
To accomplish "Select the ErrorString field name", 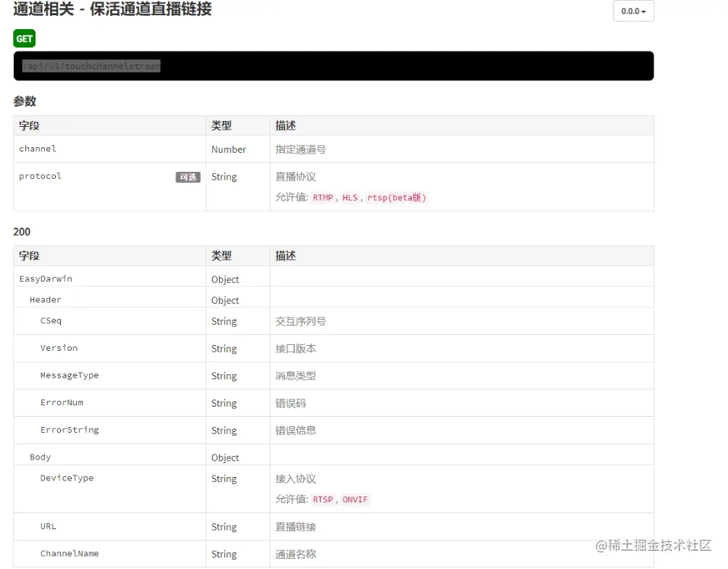I will pyautogui.click(x=70, y=430).
